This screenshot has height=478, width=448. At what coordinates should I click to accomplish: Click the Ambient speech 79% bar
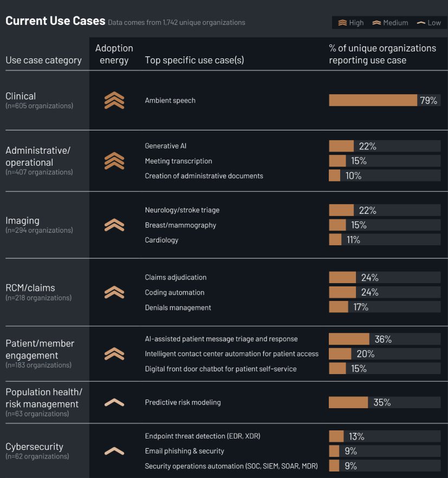tap(373, 101)
